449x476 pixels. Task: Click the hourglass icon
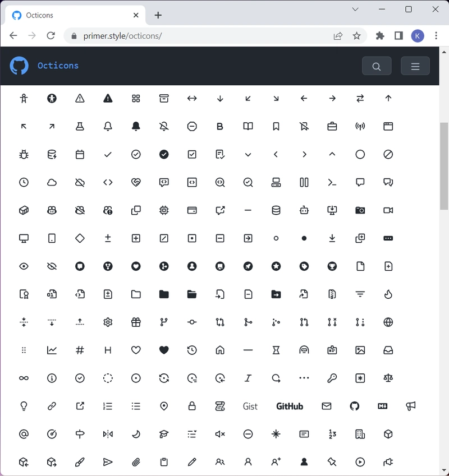(276, 350)
